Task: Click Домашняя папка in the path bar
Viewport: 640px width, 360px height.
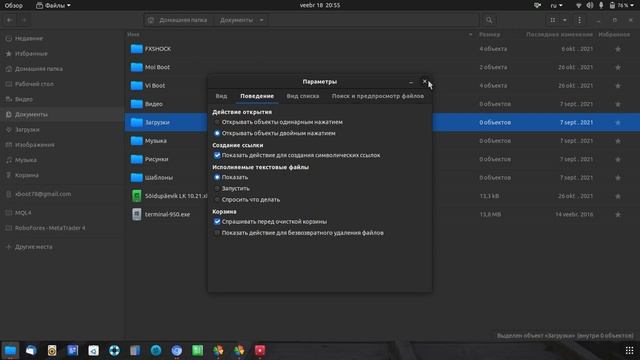Action: pyautogui.click(x=183, y=20)
